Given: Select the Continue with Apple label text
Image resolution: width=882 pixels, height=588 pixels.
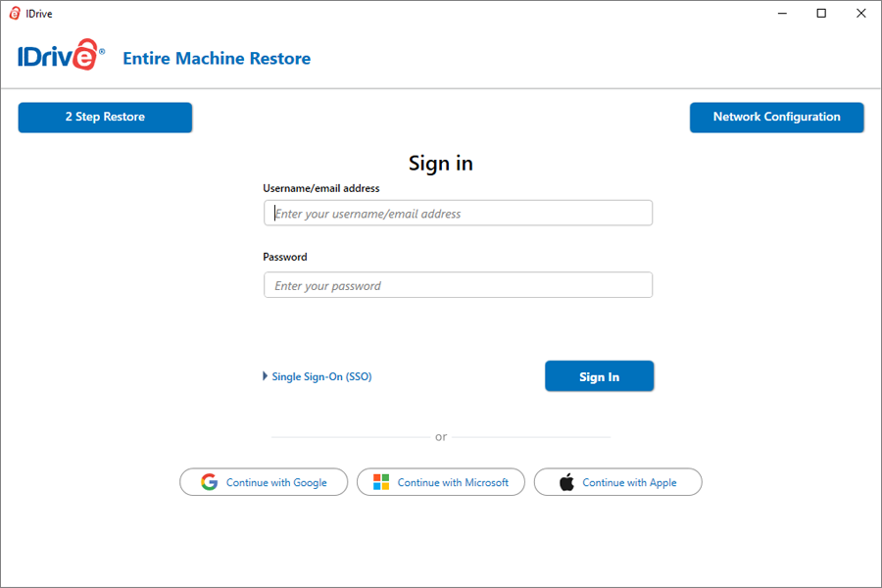Looking at the screenshot, I should [629, 483].
